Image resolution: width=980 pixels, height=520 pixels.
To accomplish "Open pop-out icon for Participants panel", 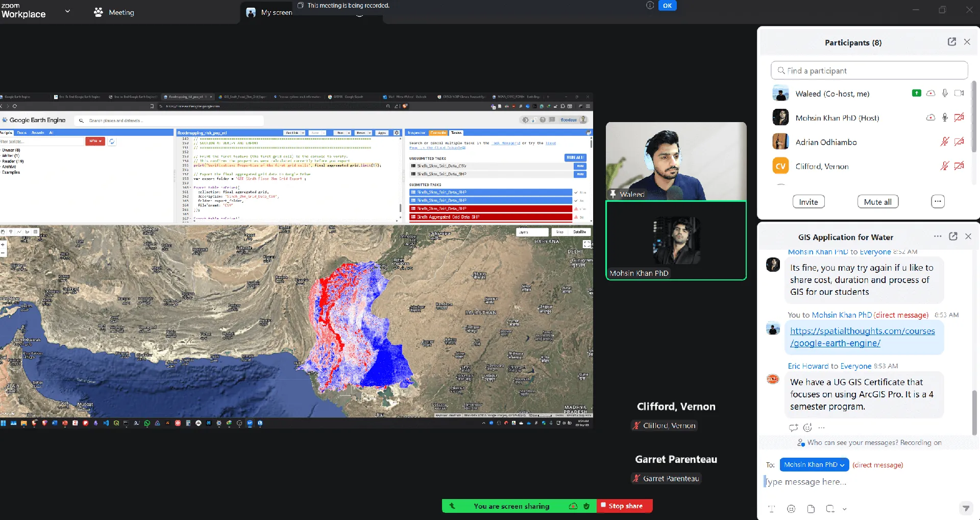I will tap(951, 42).
